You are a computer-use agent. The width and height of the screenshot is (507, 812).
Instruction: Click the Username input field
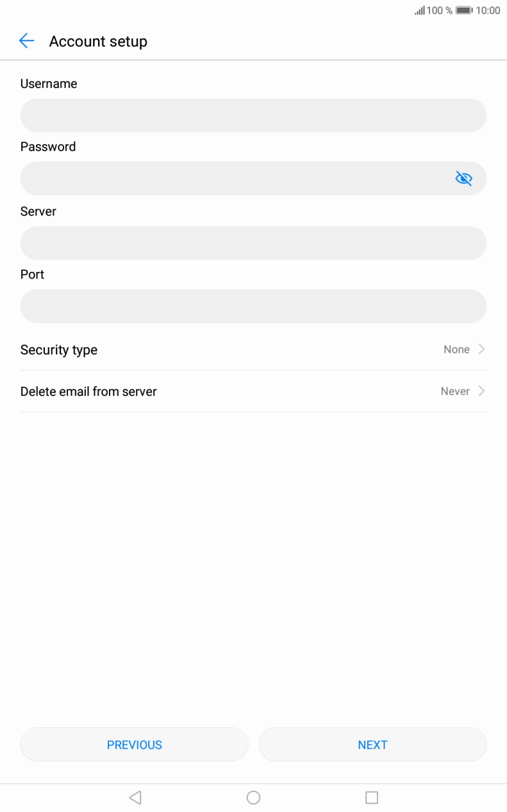point(253,115)
